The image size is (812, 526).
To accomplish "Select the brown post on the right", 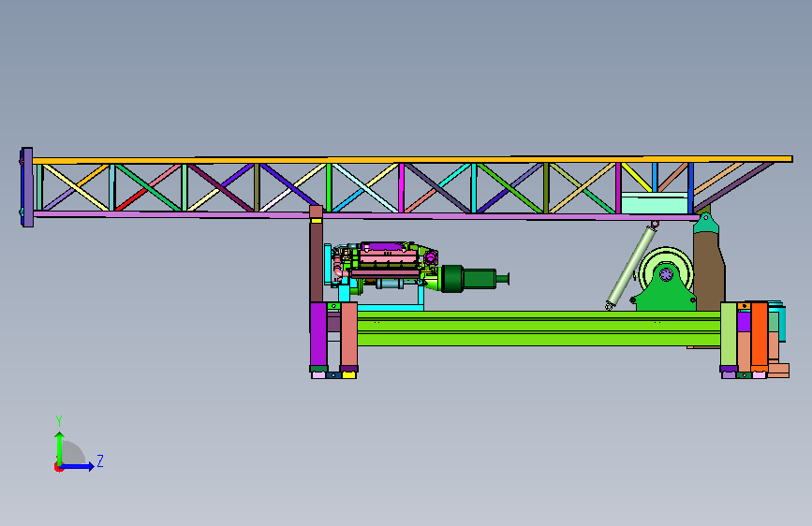I will click(708, 271).
